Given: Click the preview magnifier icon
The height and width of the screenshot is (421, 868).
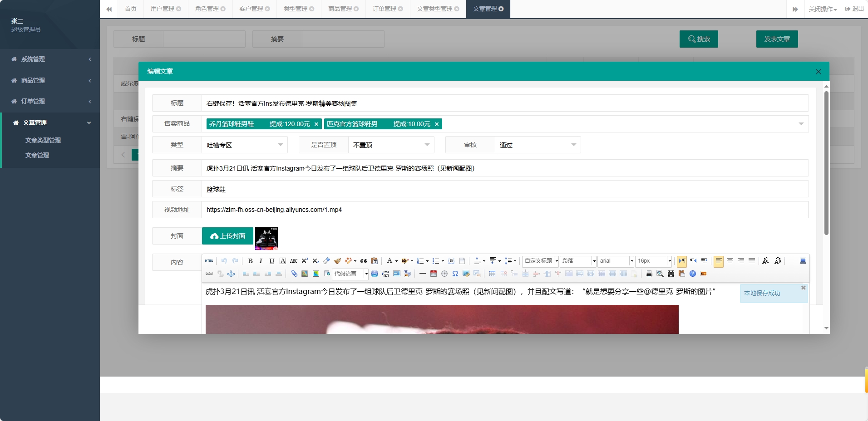Looking at the screenshot, I should pyautogui.click(x=660, y=274).
